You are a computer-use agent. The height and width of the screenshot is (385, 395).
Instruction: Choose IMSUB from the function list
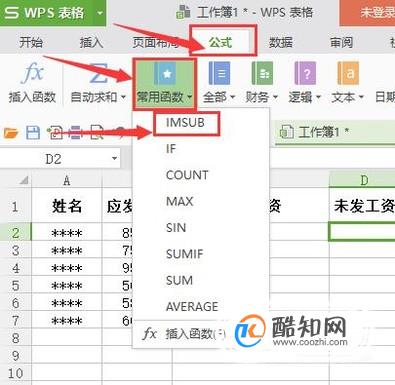click(185, 123)
